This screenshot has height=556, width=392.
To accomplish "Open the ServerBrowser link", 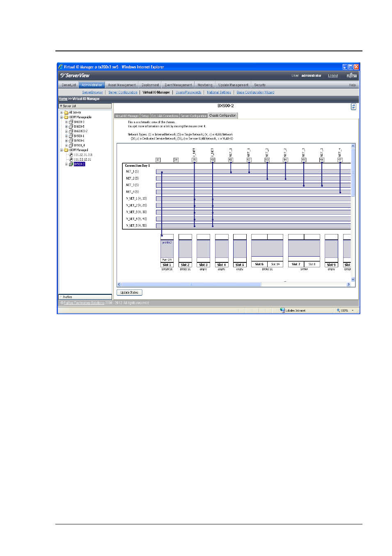I will click(93, 92).
